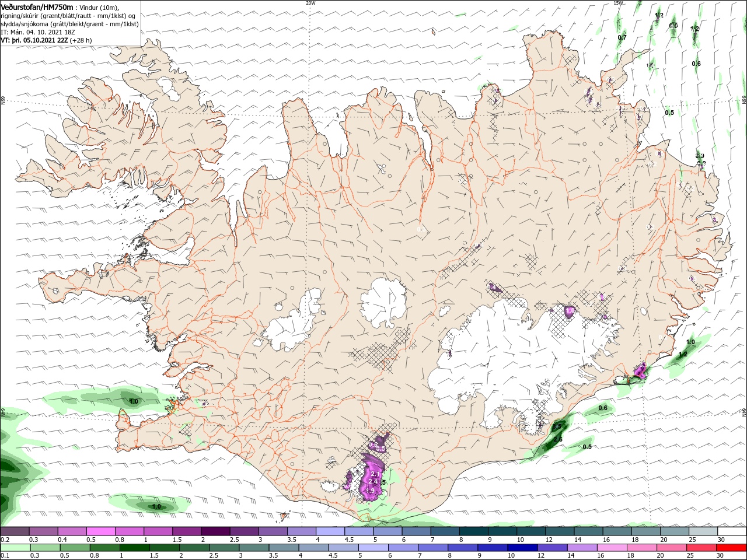Click the '2.4' snowfall value on map
This screenshot has width=747, height=560.
tap(374, 482)
